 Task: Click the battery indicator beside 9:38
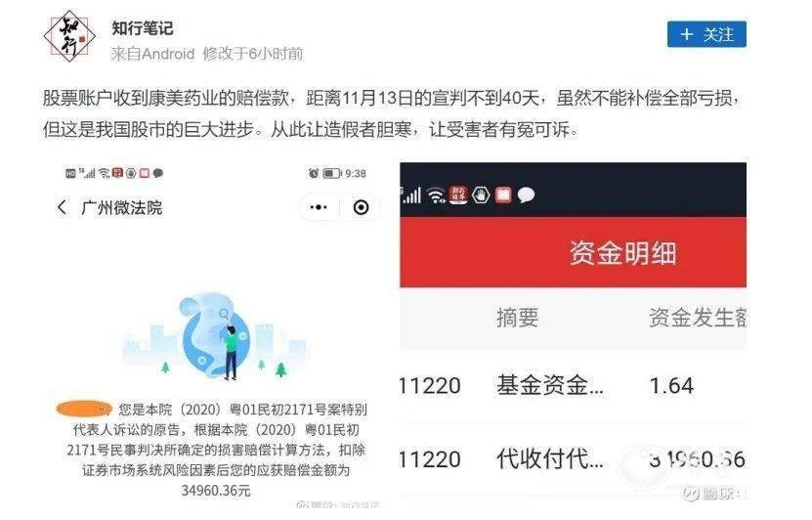click(332, 174)
